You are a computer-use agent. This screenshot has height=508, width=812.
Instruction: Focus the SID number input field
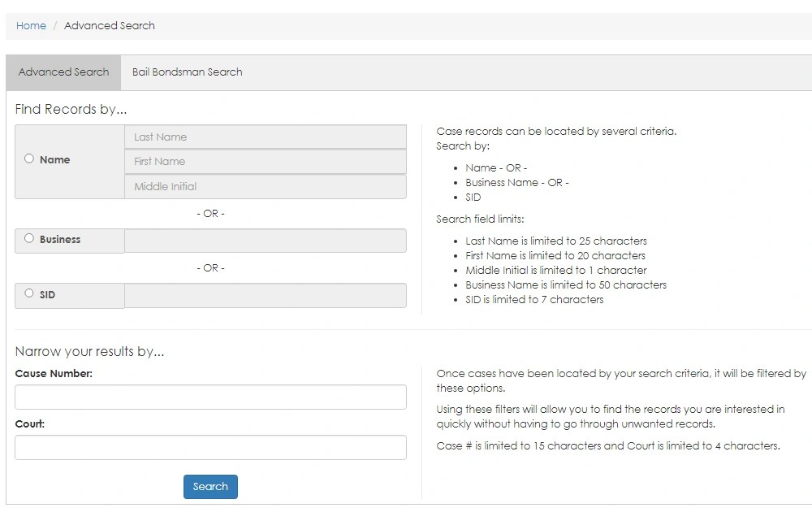point(265,295)
